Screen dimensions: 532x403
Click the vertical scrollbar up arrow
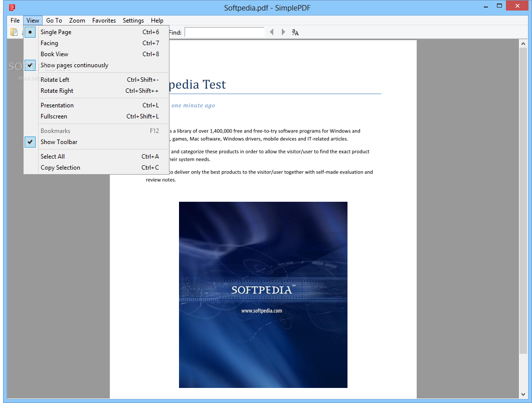coord(523,44)
